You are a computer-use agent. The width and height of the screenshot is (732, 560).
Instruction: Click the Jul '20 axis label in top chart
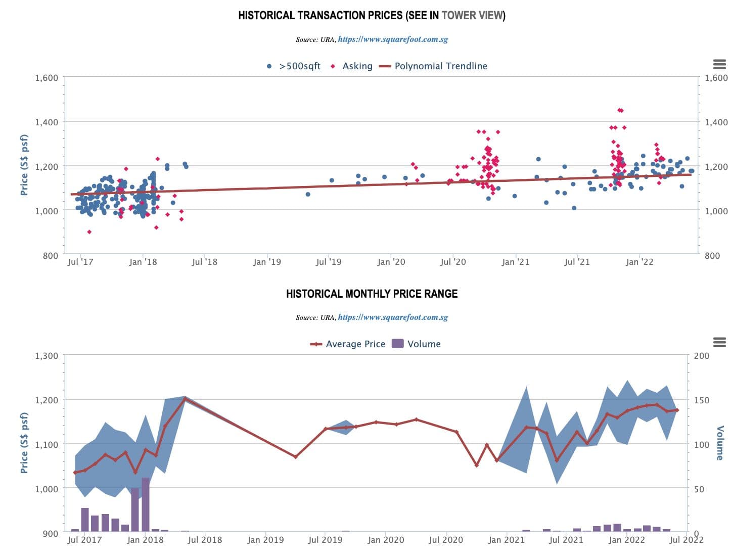pyautogui.click(x=453, y=262)
